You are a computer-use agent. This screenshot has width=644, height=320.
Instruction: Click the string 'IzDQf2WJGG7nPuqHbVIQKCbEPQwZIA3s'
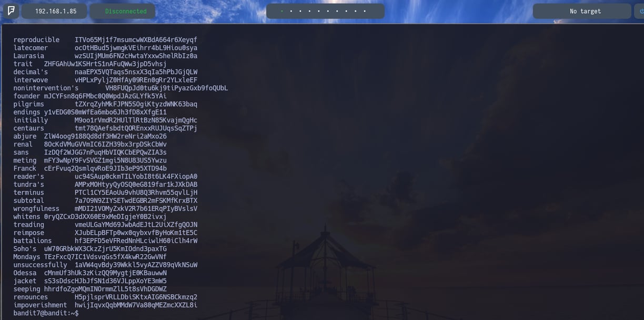point(105,152)
